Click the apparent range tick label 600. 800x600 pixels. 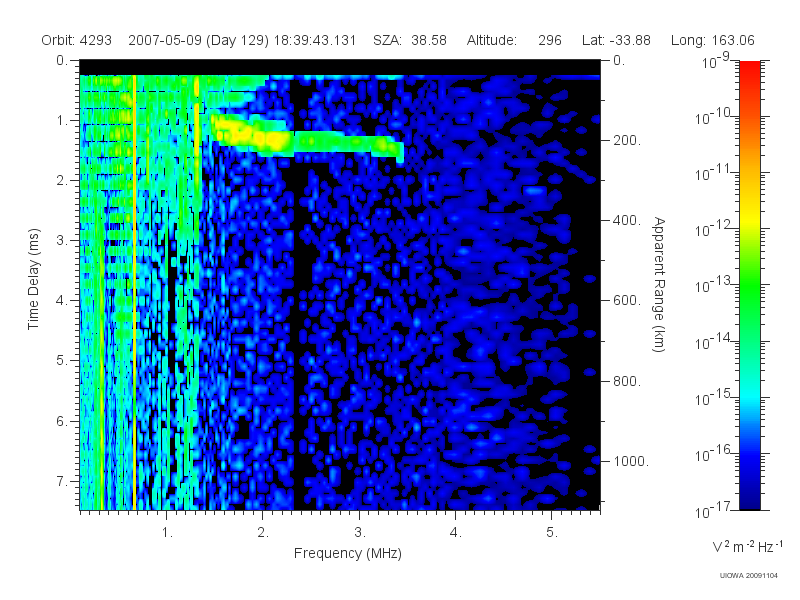627,301
